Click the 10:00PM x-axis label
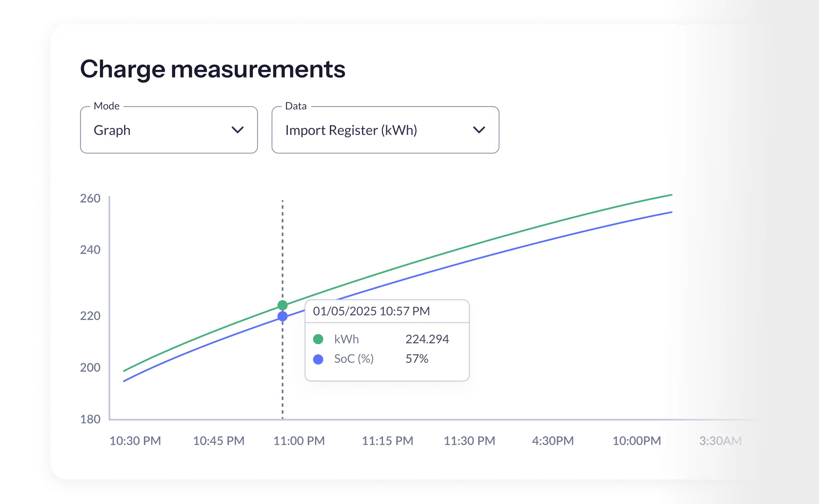Image resolution: width=819 pixels, height=504 pixels. pos(637,441)
